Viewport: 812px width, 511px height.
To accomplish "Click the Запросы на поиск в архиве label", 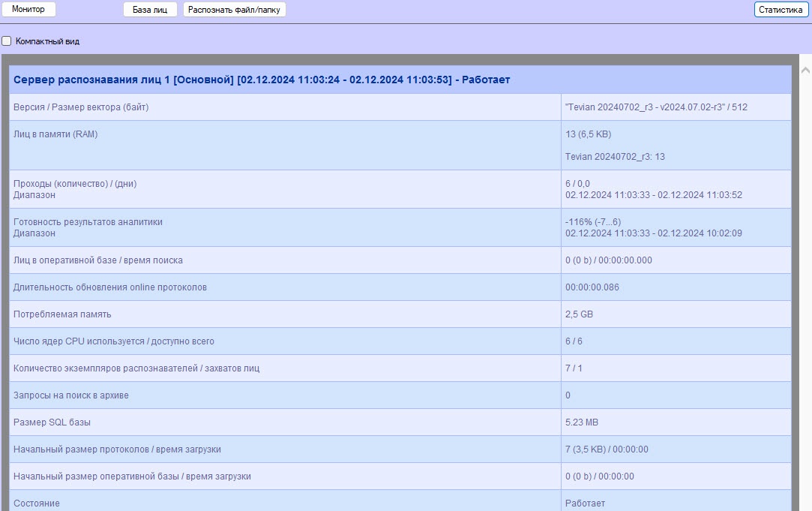I will 71,395.
